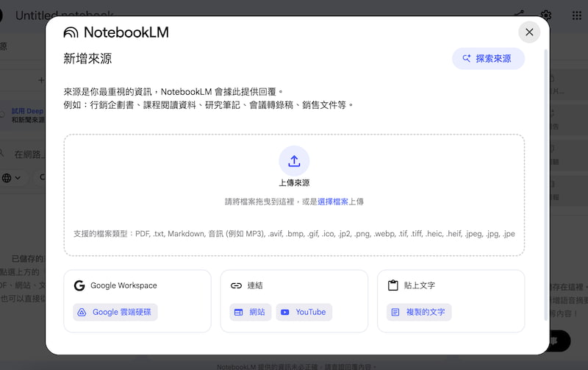
Task: Open the 選擇檔案 link
Action: (x=333, y=202)
